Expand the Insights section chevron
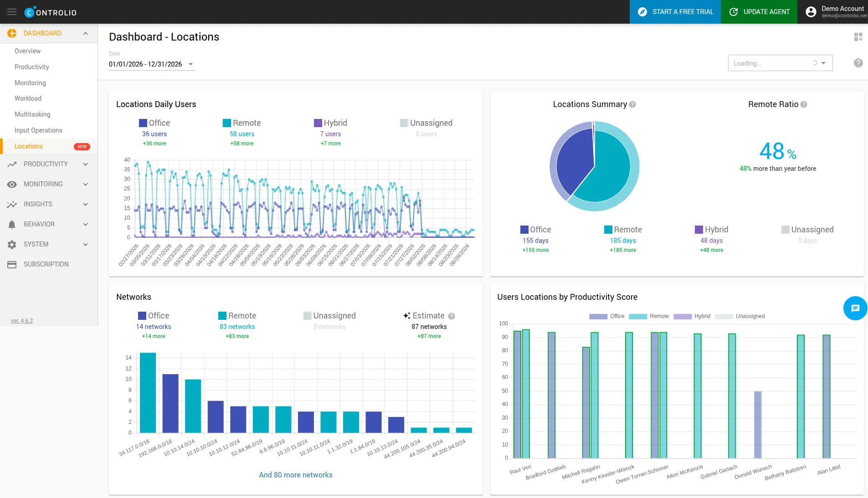This screenshot has width=868, height=498. coord(85,204)
